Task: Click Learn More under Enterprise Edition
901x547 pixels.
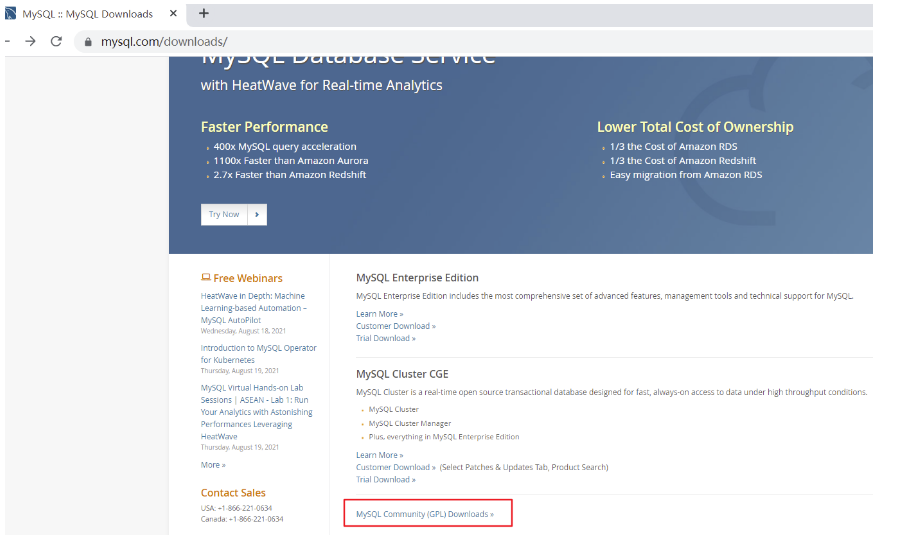Action: (x=379, y=314)
